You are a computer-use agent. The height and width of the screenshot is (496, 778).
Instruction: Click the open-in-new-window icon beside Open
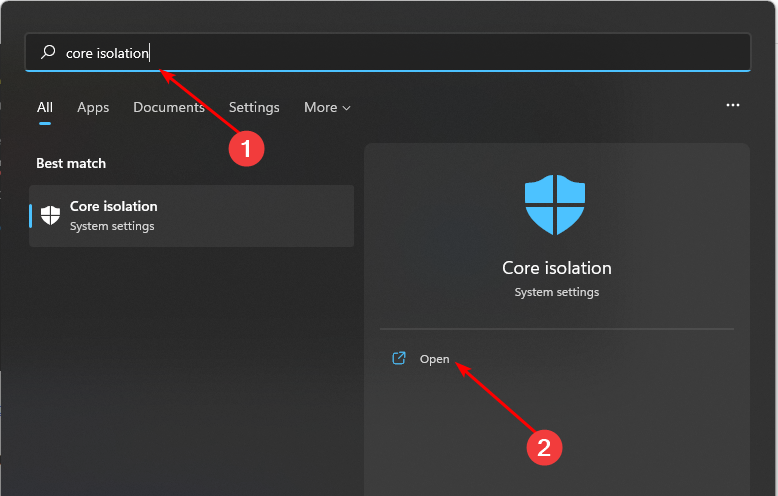click(399, 358)
